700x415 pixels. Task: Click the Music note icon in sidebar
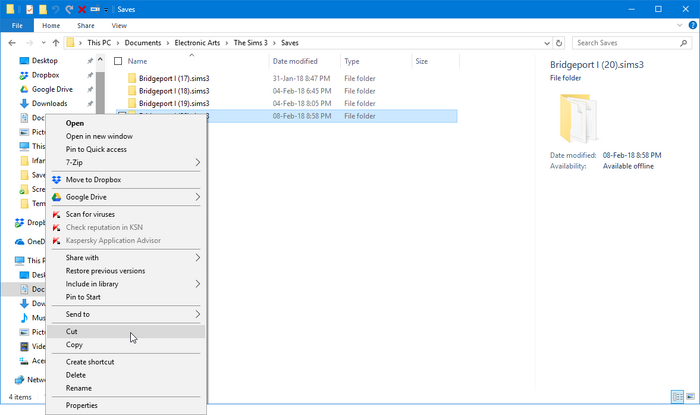[24, 318]
